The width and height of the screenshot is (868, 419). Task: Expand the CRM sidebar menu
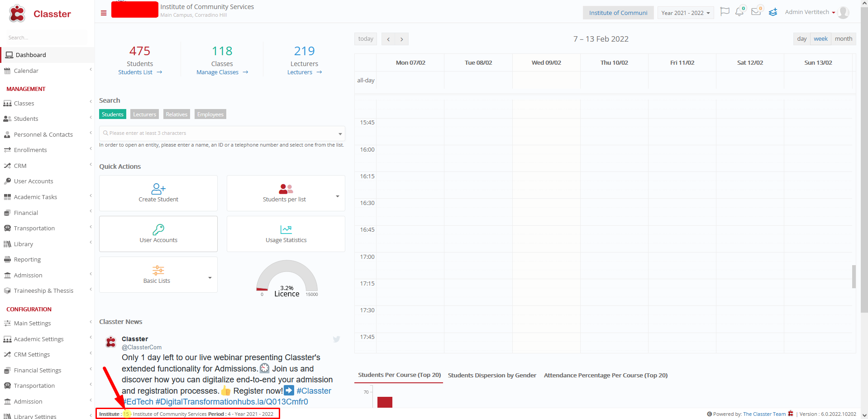(x=47, y=166)
